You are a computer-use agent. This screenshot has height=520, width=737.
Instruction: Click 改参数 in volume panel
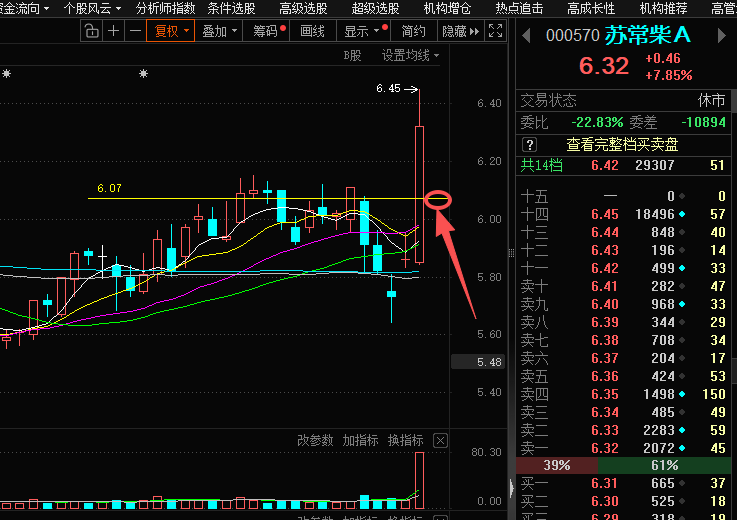click(x=315, y=441)
